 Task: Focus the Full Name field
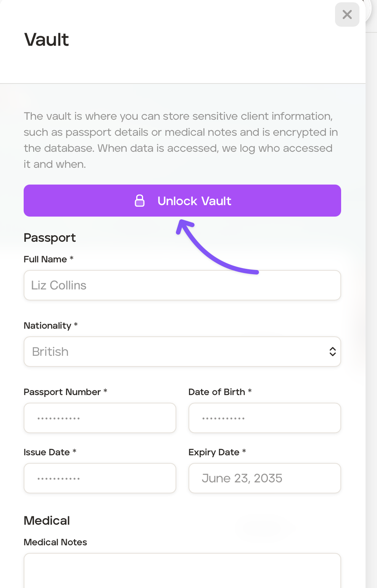click(182, 285)
